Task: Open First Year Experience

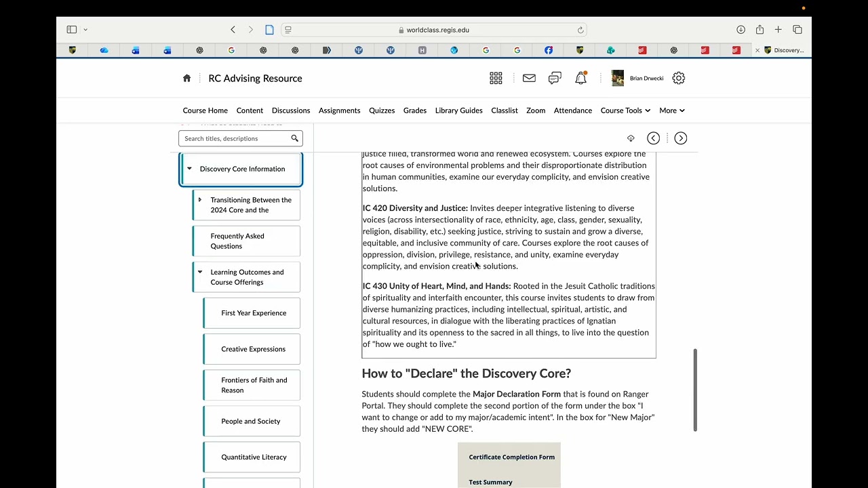Action: 252,313
